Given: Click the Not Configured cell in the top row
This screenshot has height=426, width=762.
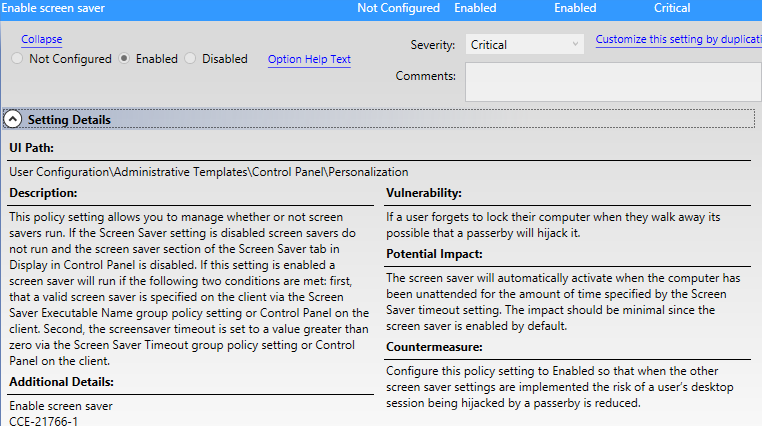Looking at the screenshot, I should [x=398, y=8].
